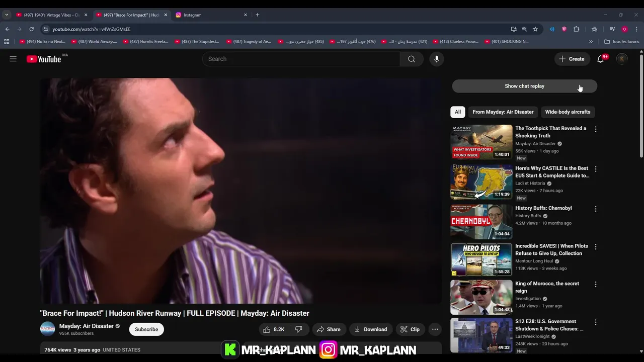The height and width of the screenshot is (362, 644).
Task: Open the Chernobyl video thumbnail
Action: click(x=481, y=222)
